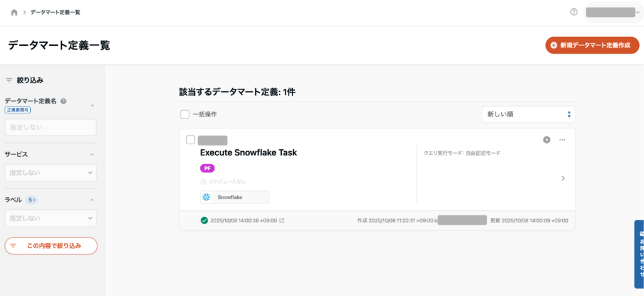Click the 新規データマート定義作成 button
644x296 pixels.
pos(592,45)
